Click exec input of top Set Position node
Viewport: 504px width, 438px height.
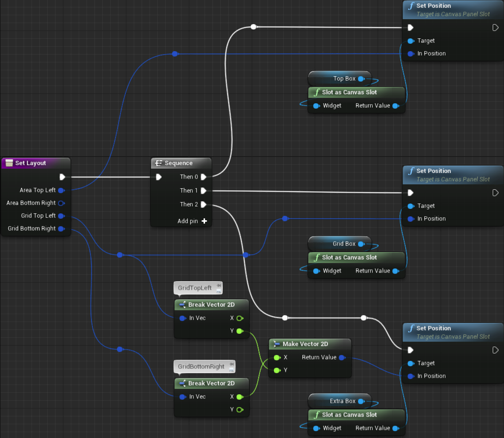[x=411, y=28]
